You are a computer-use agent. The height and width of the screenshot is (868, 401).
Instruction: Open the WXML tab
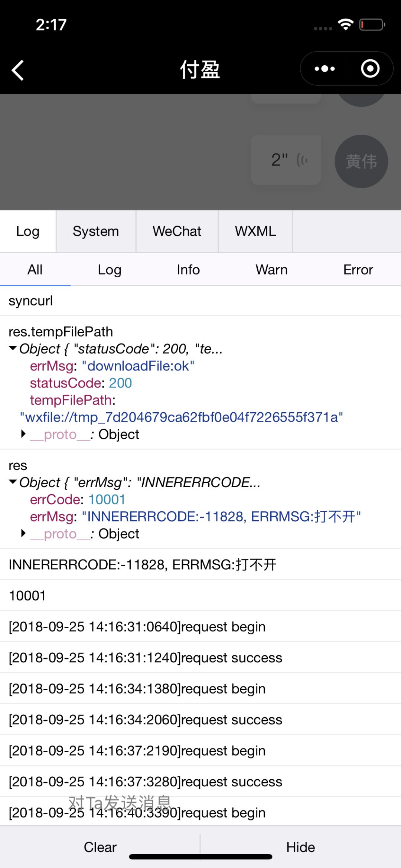255,231
